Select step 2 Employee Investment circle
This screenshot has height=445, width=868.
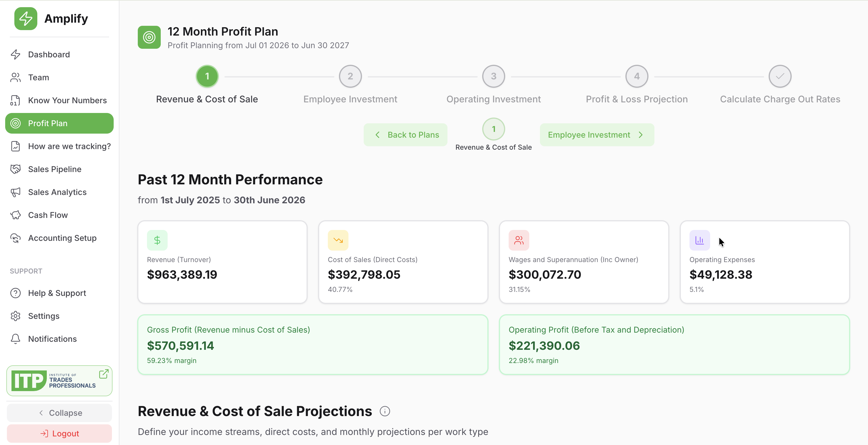click(x=350, y=76)
